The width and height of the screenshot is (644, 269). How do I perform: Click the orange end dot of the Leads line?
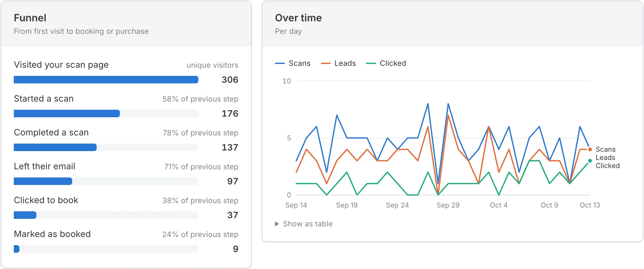(x=590, y=149)
